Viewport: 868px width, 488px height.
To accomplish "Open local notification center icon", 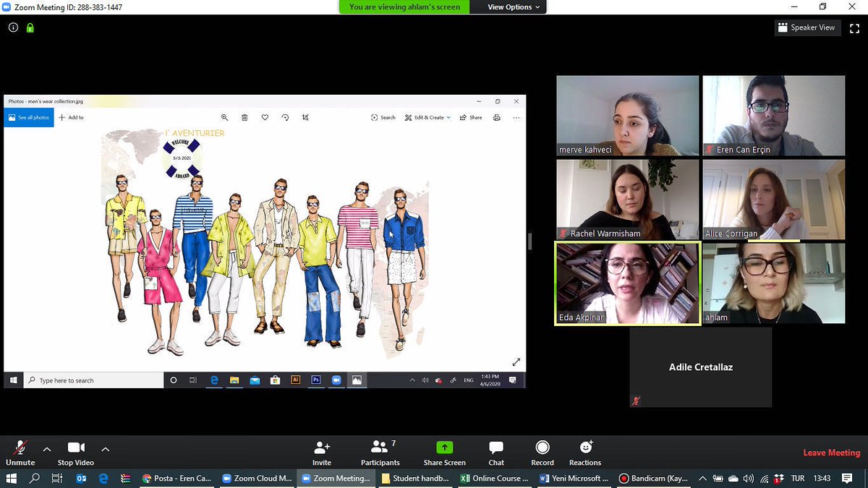I will tap(847, 479).
